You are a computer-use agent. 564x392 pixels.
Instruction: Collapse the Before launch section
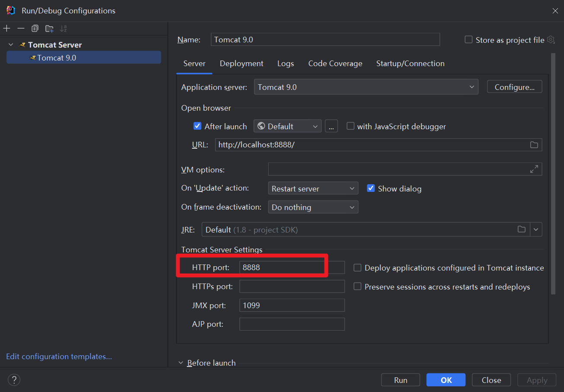[x=181, y=363]
